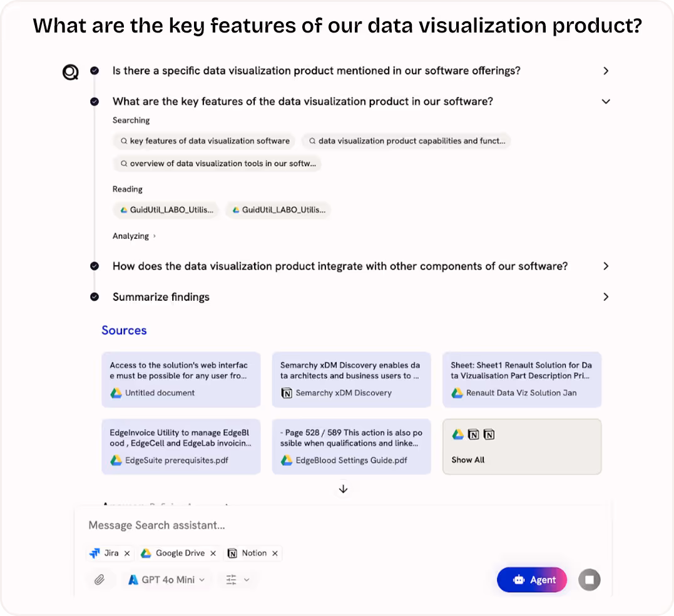Click the Google Drive icon on Renault Data Viz card

pos(457,393)
